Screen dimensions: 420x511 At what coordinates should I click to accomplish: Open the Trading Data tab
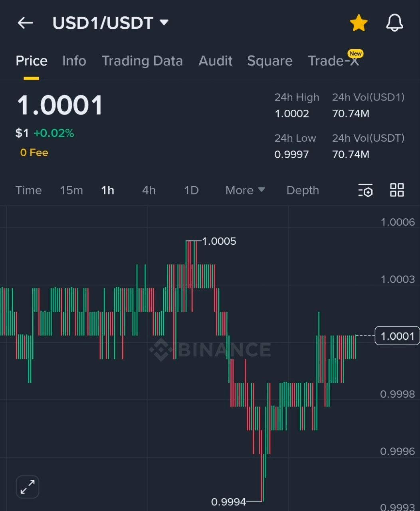(x=142, y=61)
